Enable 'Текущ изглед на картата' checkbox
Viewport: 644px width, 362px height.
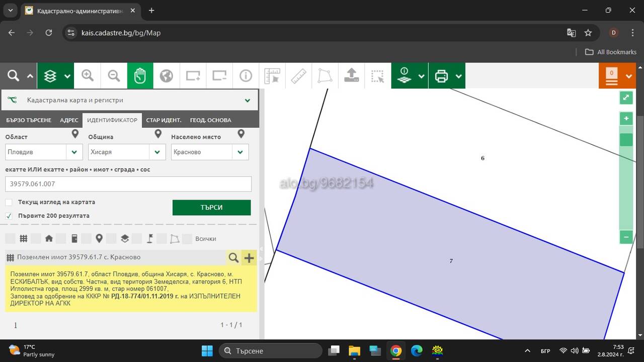(9, 202)
